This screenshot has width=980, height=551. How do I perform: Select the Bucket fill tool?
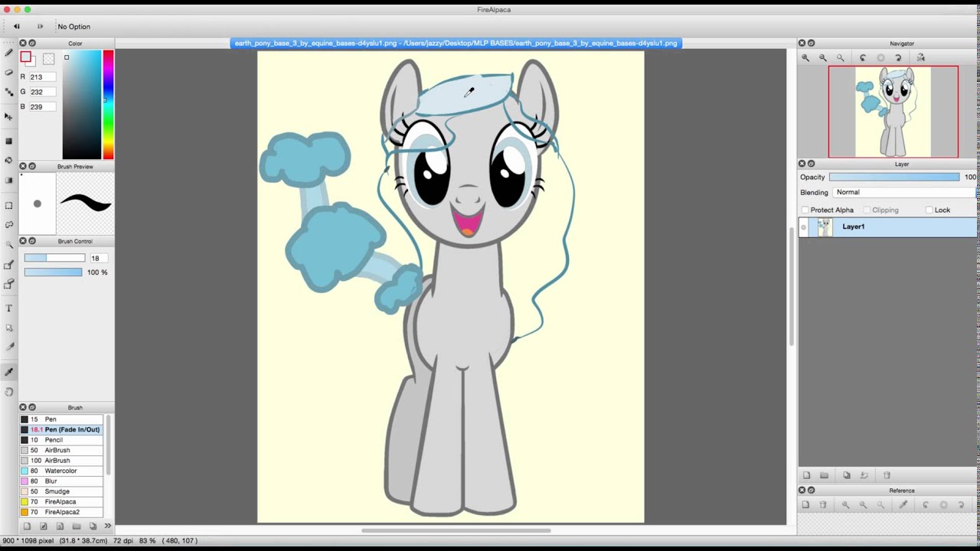tap(8, 160)
